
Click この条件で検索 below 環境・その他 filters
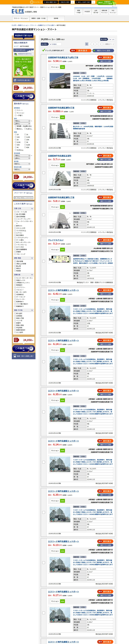tap(24, 348)
